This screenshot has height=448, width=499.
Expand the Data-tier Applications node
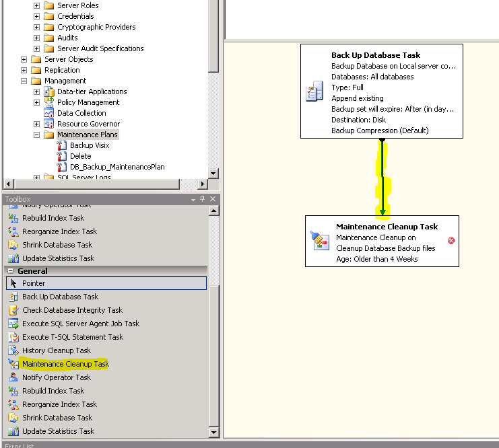pos(36,92)
